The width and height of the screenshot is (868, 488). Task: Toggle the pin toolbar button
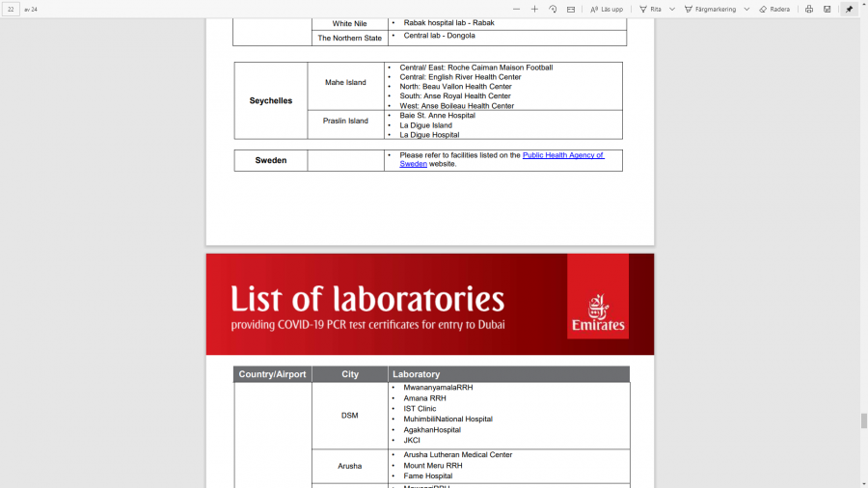click(x=850, y=9)
